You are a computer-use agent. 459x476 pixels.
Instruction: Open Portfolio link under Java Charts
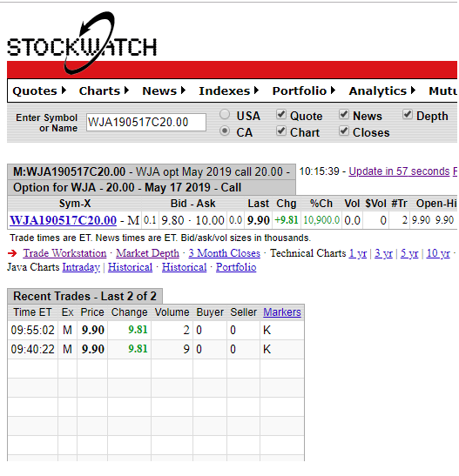[x=236, y=267]
